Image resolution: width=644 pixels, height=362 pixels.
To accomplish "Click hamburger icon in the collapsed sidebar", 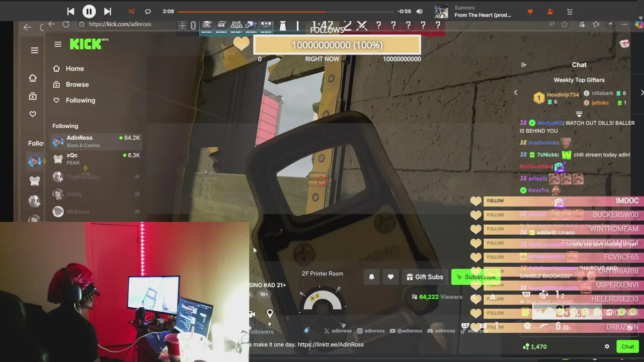I will tap(34, 50).
